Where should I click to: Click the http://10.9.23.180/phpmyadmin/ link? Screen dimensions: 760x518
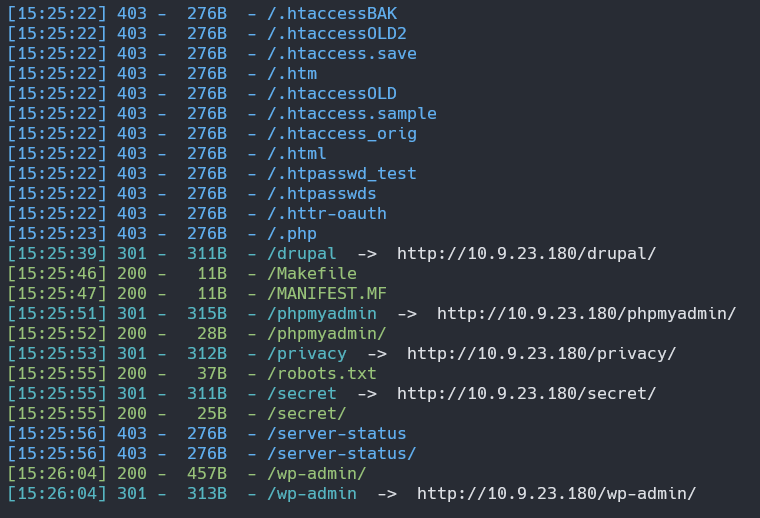[x=586, y=313]
